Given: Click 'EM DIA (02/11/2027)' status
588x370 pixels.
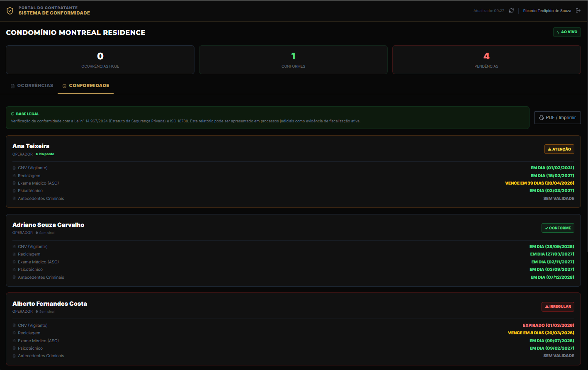Looking at the screenshot, I should (553, 262).
